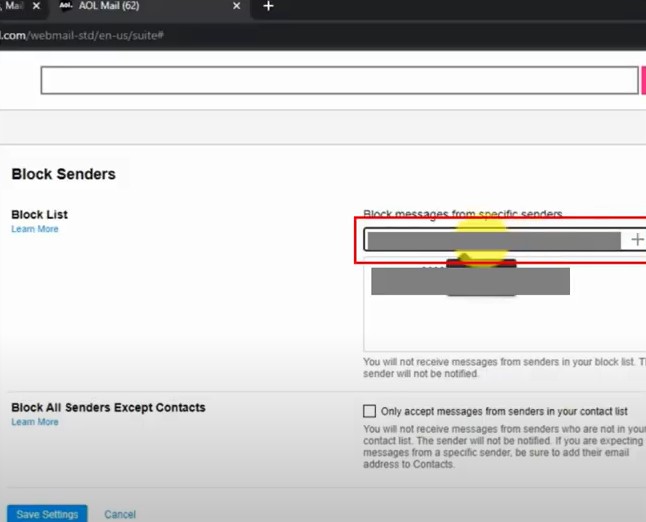
Task: Close the AOL Mail (62) tab
Action: (236, 6)
